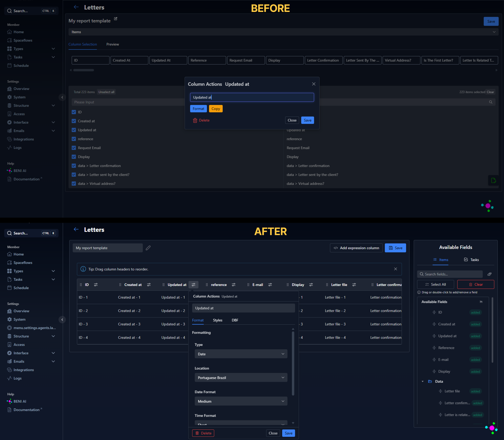Expand Structure in the BEFORE sidebar
Viewport: 504px width, 440px height.
click(x=53, y=106)
